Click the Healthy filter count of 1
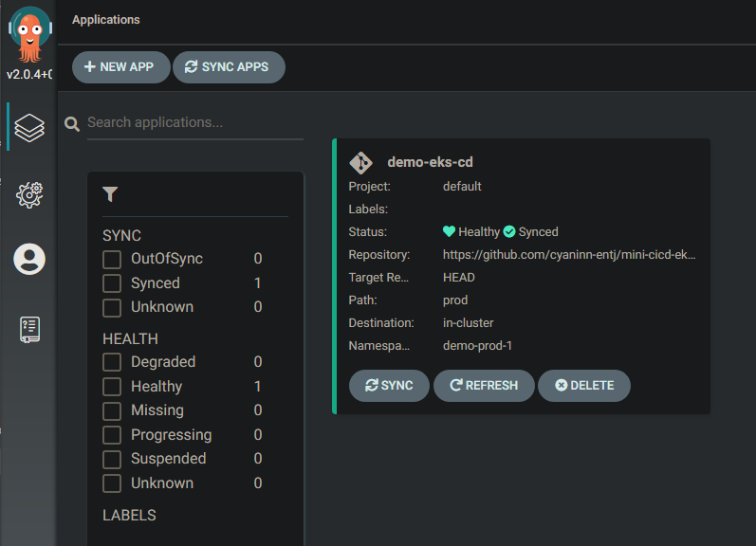This screenshot has height=546, width=756. point(258,387)
